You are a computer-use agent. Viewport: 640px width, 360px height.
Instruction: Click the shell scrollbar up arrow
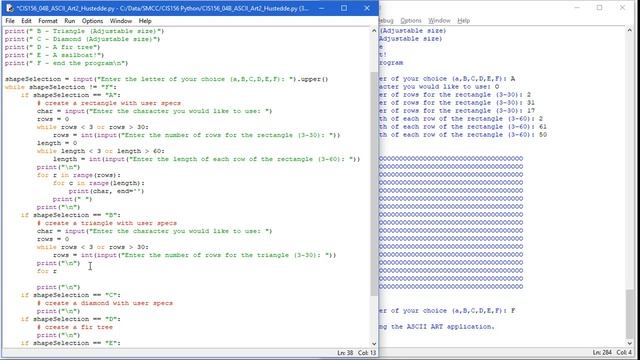tap(629, 31)
